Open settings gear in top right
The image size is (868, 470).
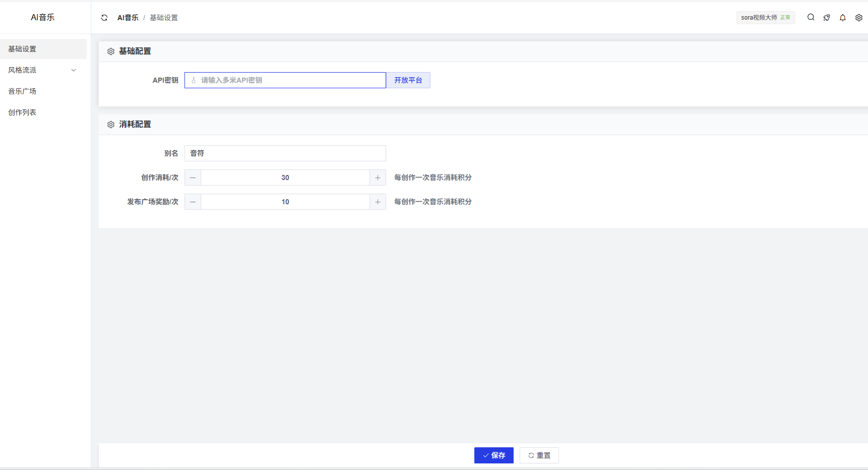tap(858, 18)
